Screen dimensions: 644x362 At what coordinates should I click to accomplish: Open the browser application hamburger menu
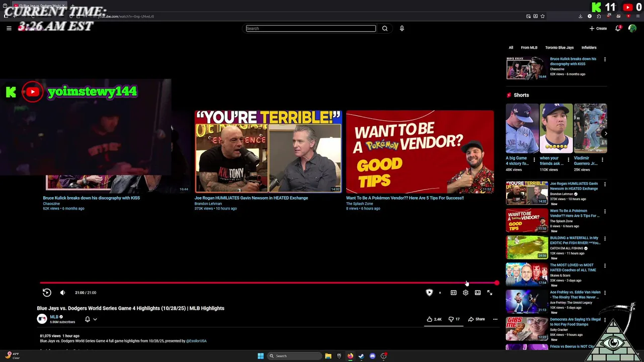coord(637,16)
